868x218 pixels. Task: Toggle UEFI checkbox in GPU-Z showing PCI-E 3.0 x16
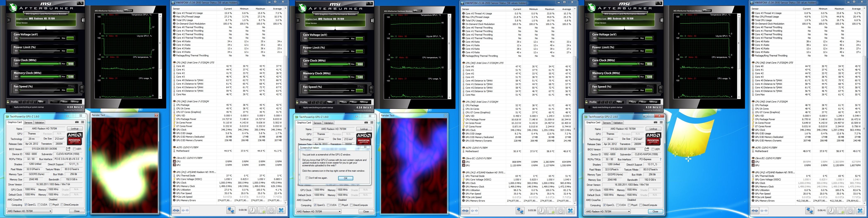(x=74, y=149)
